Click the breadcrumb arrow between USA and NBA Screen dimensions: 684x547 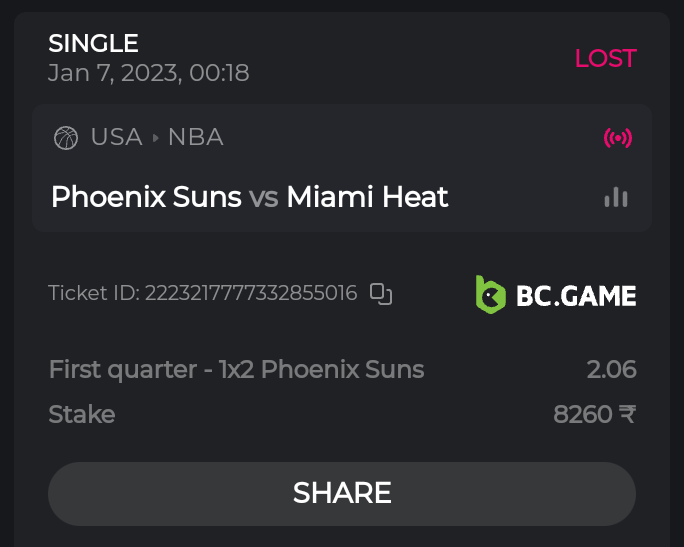pos(155,138)
